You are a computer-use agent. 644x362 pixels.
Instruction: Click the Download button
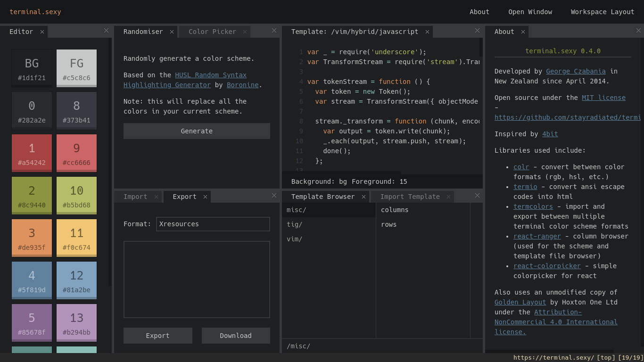tap(235, 335)
